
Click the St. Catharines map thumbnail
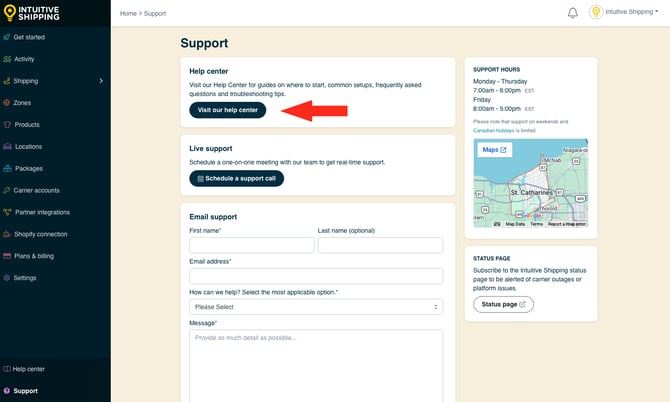pyautogui.click(x=531, y=183)
